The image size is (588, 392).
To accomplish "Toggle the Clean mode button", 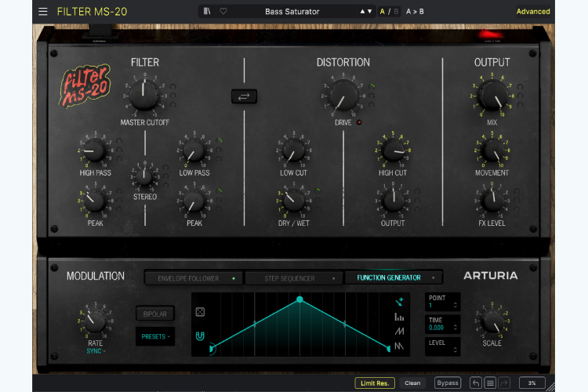I will (x=412, y=383).
